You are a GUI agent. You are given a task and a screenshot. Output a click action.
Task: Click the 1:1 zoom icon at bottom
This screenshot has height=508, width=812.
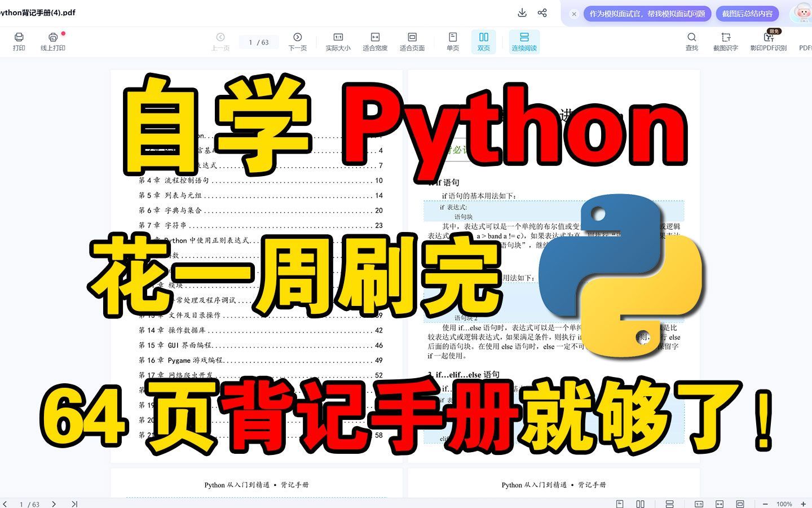pyautogui.click(x=699, y=503)
